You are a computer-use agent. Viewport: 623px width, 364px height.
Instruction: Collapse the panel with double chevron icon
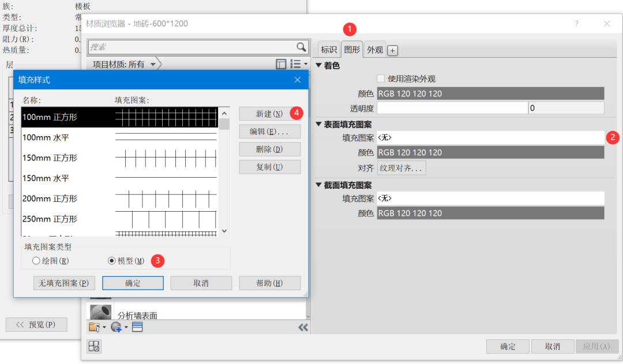(303, 328)
